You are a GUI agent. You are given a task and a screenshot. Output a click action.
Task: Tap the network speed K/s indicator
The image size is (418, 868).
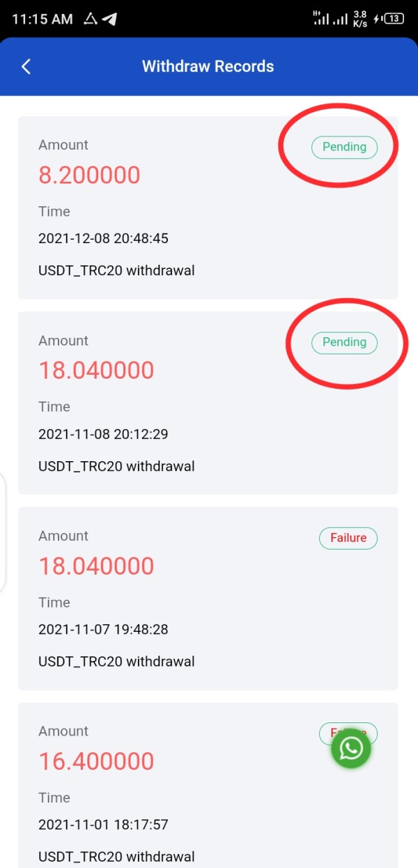click(x=360, y=19)
